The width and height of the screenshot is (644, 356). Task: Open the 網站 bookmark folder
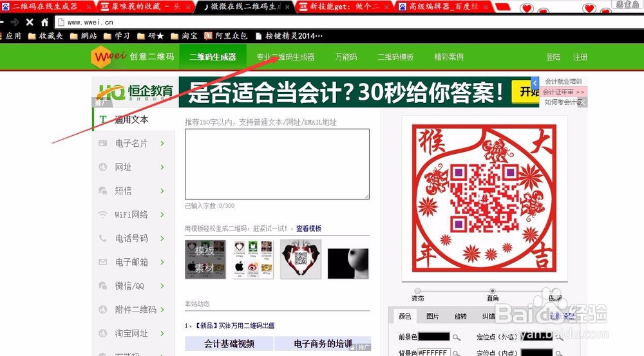pos(83,36)
